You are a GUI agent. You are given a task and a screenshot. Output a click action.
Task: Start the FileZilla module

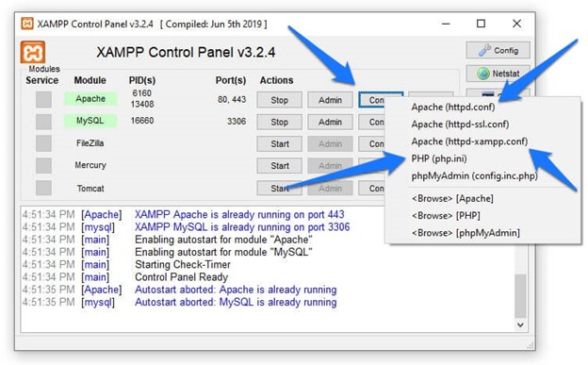(x=279, y=143)
